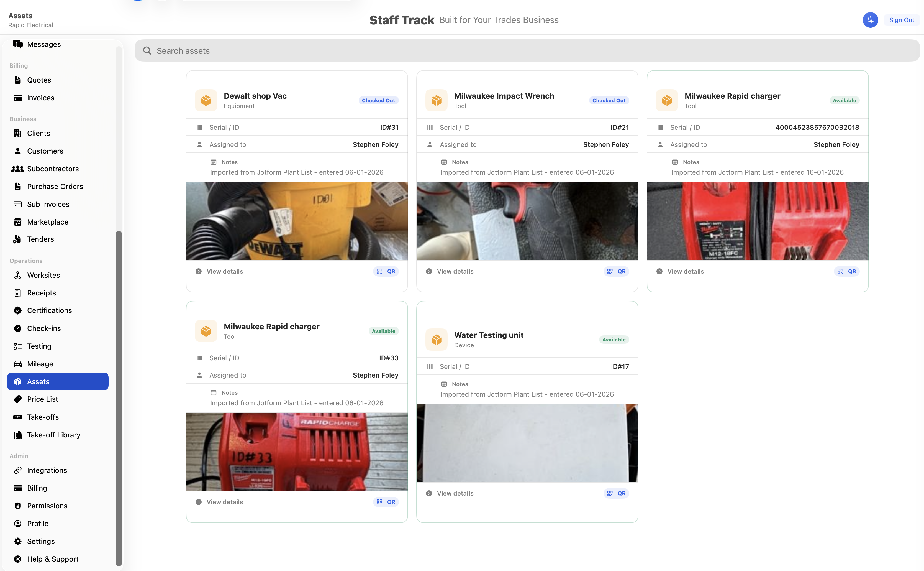The image size is (924, 571).
Task: Click the Price List tag icon
Action: 17,399
